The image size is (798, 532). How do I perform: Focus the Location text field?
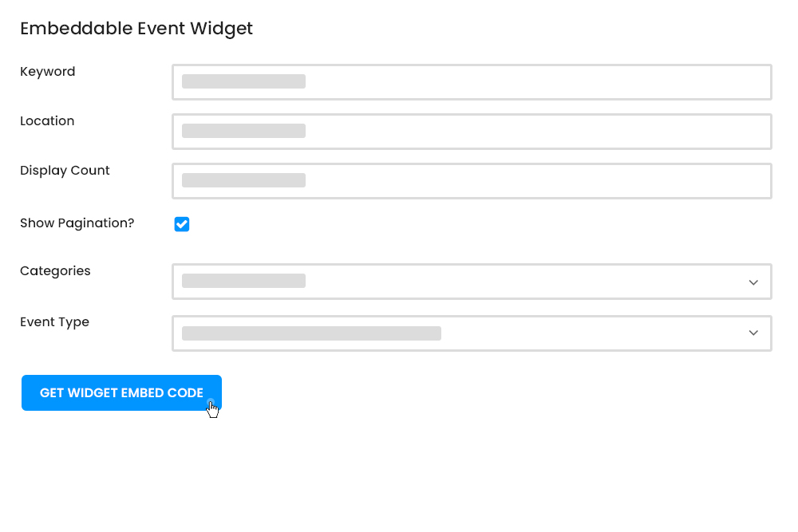[471, 131]
